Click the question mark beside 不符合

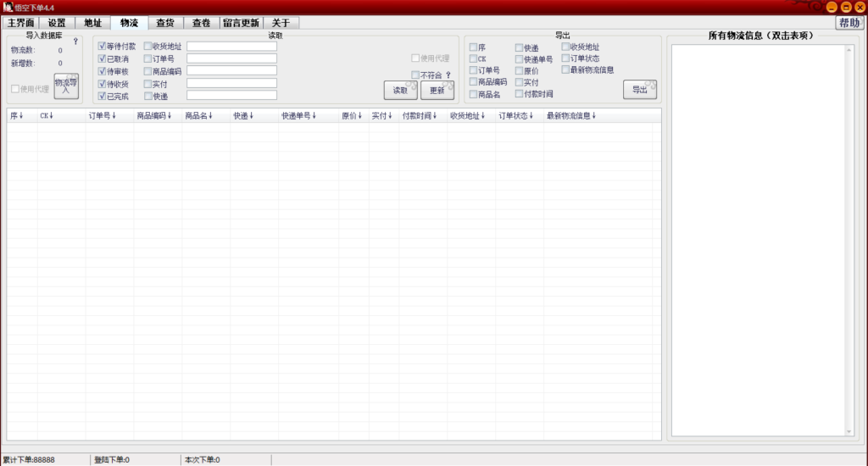click(x=448, y=75)
